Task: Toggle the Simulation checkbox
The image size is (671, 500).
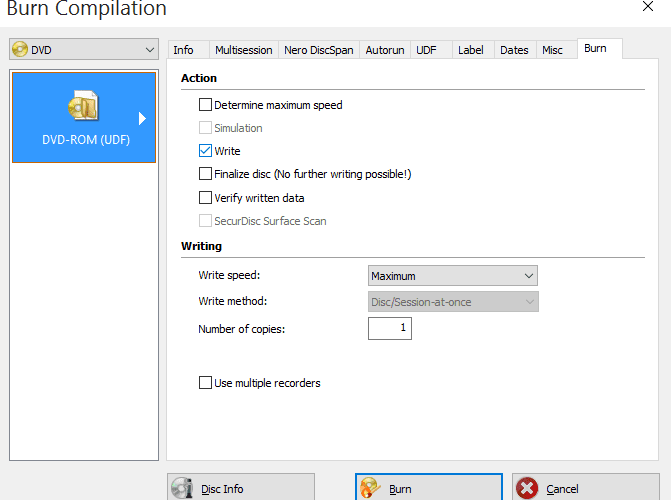Action: click(x=205, y=128)
